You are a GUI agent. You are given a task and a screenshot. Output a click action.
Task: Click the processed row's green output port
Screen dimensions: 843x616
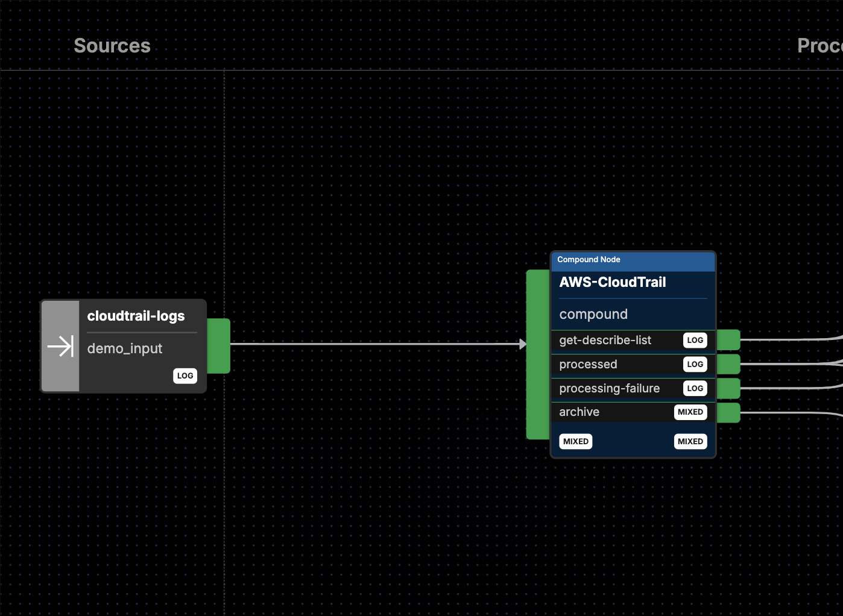pyautogui.click(x=728, y=364)
